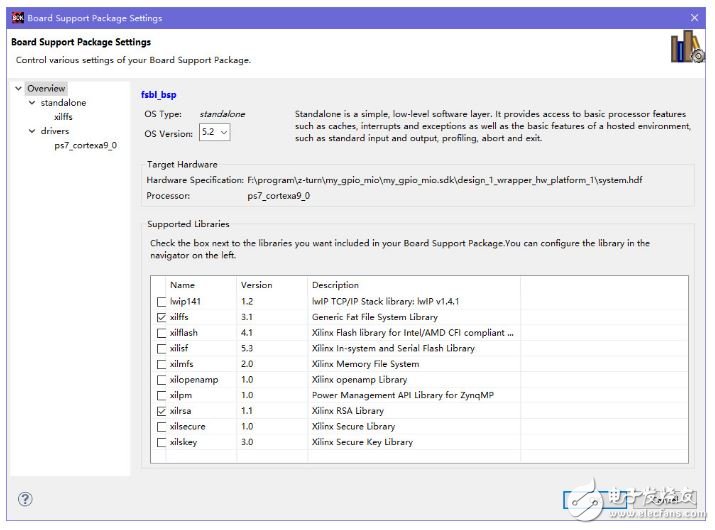The image size is (715, 530).
Task: Open the OS Version dropdown
Action: click(x=215, y=132)
